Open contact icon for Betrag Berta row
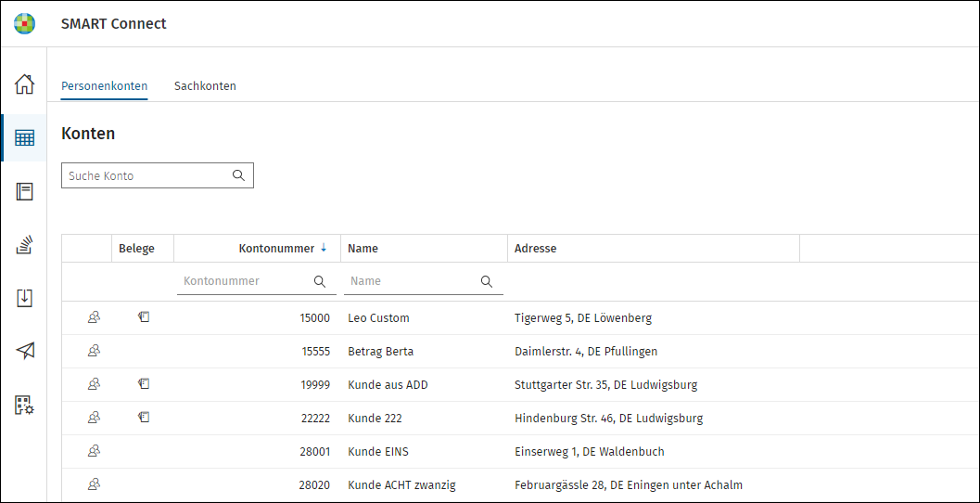 [x=94, y=351]
